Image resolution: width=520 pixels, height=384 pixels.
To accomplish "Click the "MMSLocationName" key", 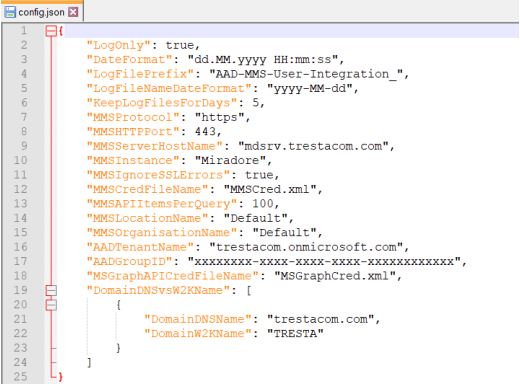I will 148,218.
